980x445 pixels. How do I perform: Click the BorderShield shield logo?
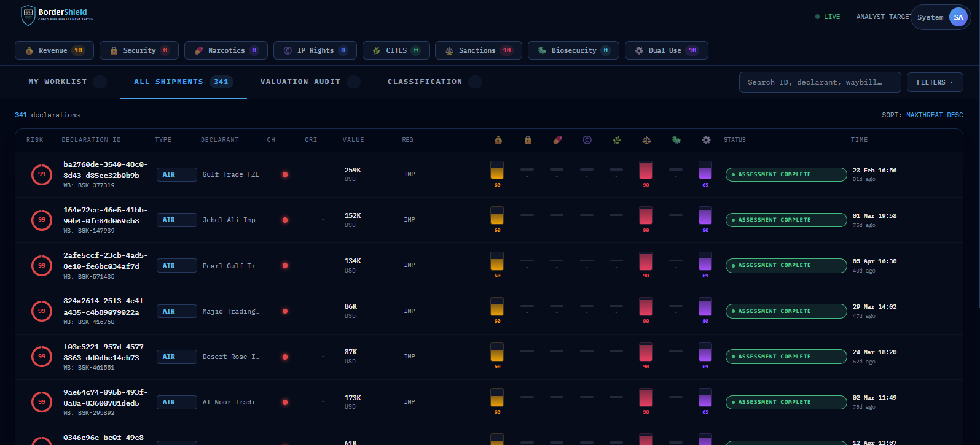coord(28,15)
